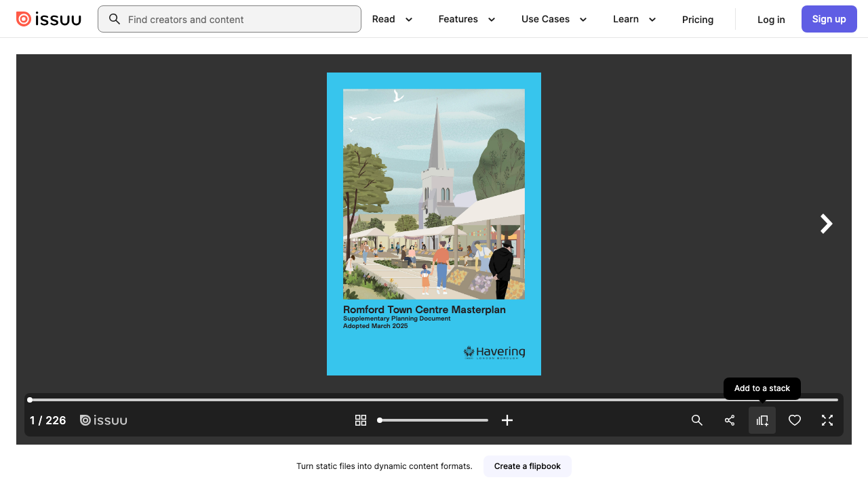Click Create a flipbook button
This screenshot has width=868, height=488.
point(527,466)
